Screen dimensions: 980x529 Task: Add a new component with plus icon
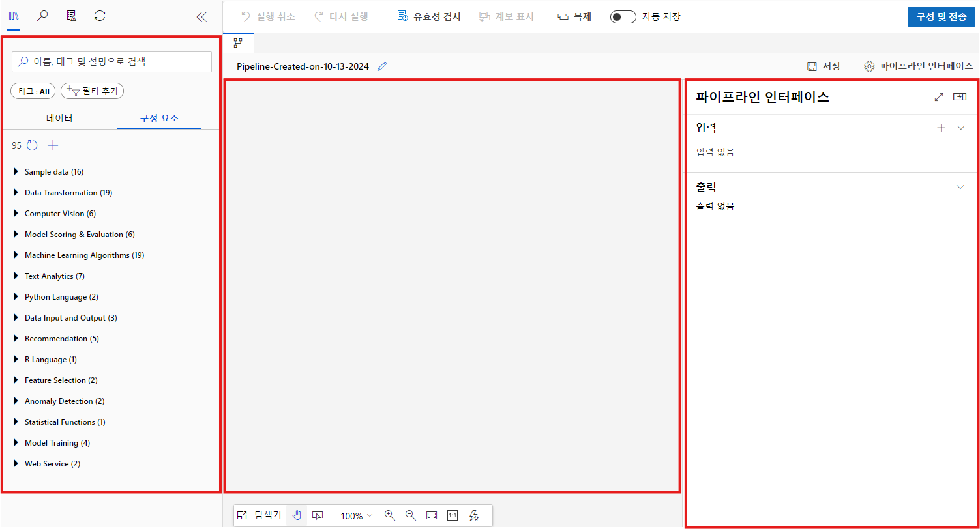pyautogui.click(x=53, y=145)
